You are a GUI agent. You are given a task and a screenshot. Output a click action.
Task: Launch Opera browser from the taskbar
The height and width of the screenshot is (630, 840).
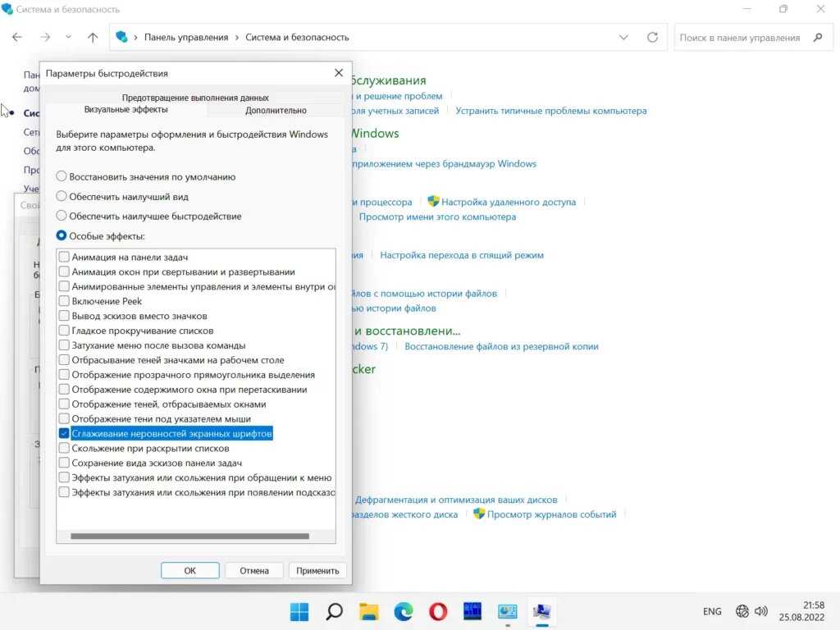coord(438,611)
